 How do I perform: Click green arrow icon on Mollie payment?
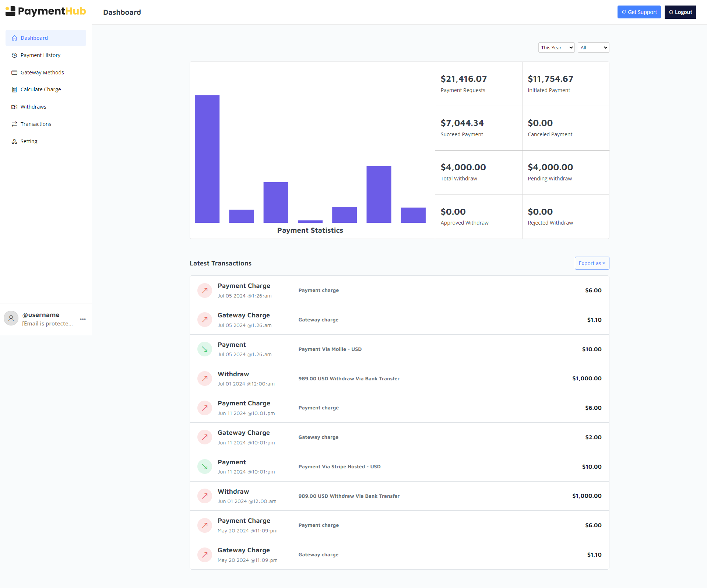pyautogui.click(x=205, y=349)
